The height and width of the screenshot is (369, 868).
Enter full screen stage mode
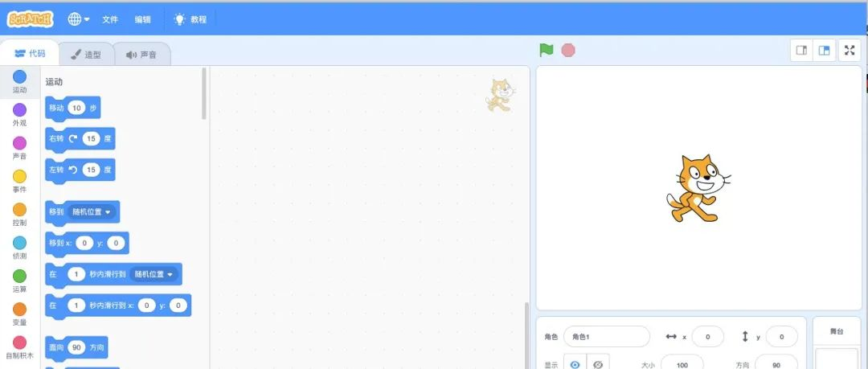point(850,51)
